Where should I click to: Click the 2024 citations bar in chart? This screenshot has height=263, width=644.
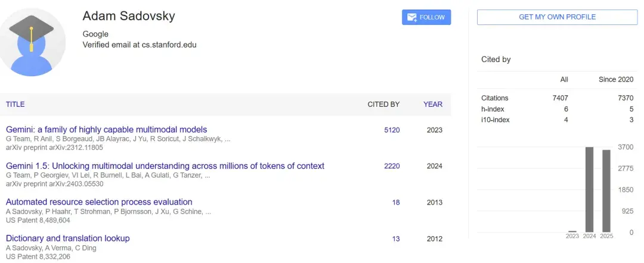tap(590, 190)
